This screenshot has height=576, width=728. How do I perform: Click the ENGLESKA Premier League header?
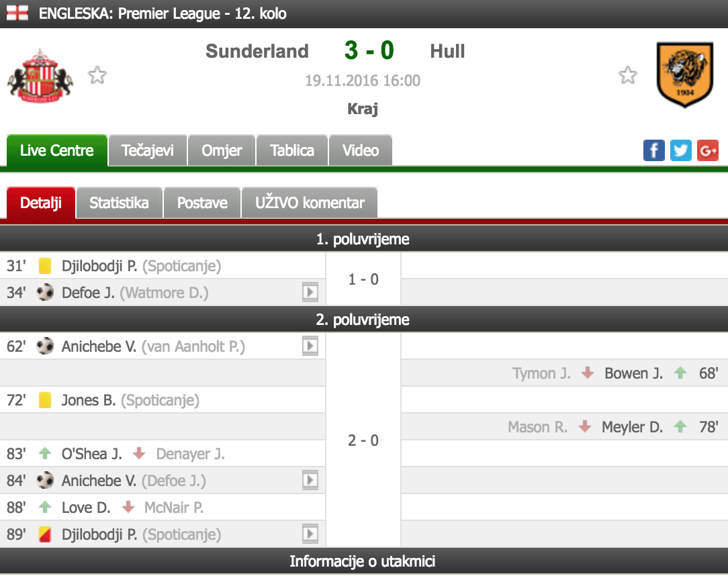[x=163, y=13]
